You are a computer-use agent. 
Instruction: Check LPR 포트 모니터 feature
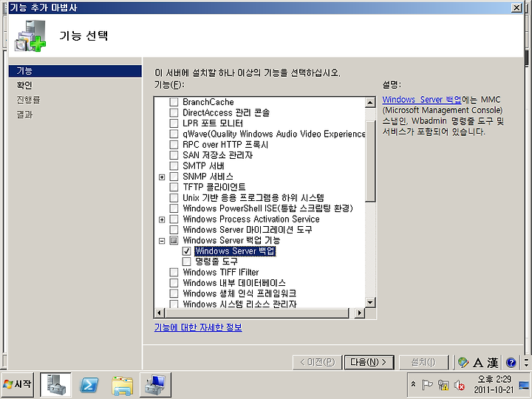[174, 123]
